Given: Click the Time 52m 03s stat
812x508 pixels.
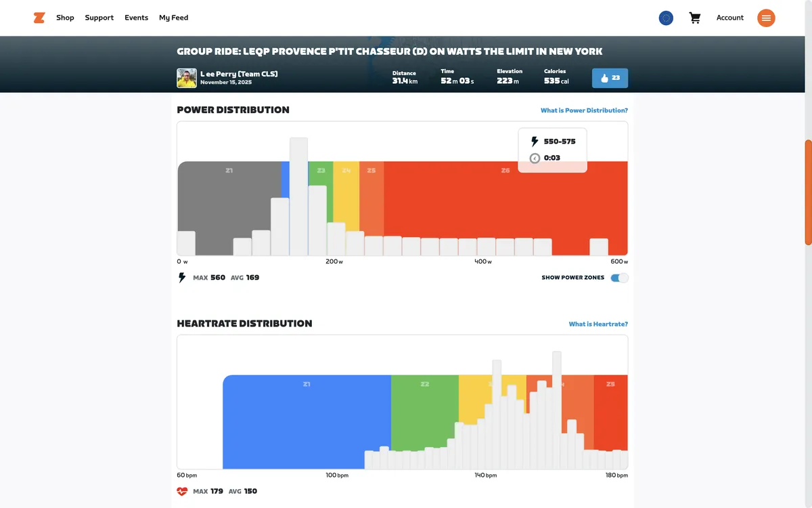Looking at the screenshot, I should 457,77.
